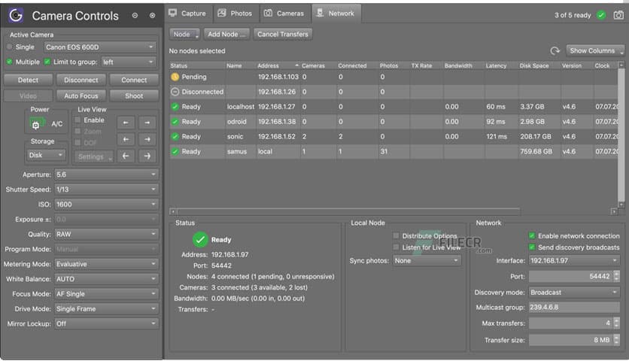Toggle the Enable network connection checkbox
629x364 pixels.
coord(532,235)
